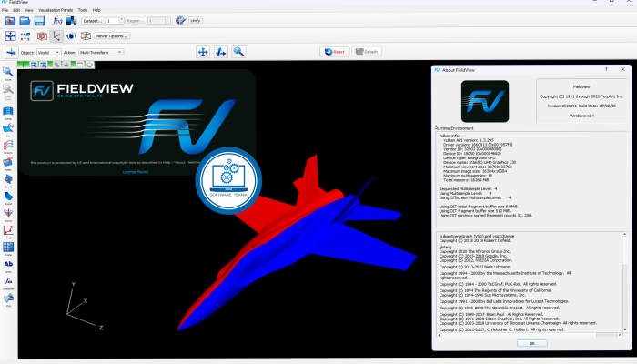Open the Action dropdown showing Multi-Transform
The width and height of the screenshot is (637, 364).
click(100, 53)
